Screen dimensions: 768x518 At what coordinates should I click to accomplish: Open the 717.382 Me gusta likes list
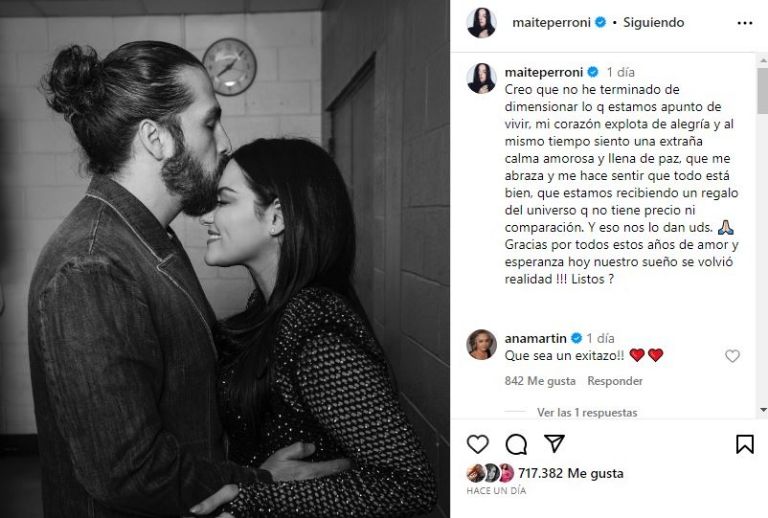[x=571, y=473]
